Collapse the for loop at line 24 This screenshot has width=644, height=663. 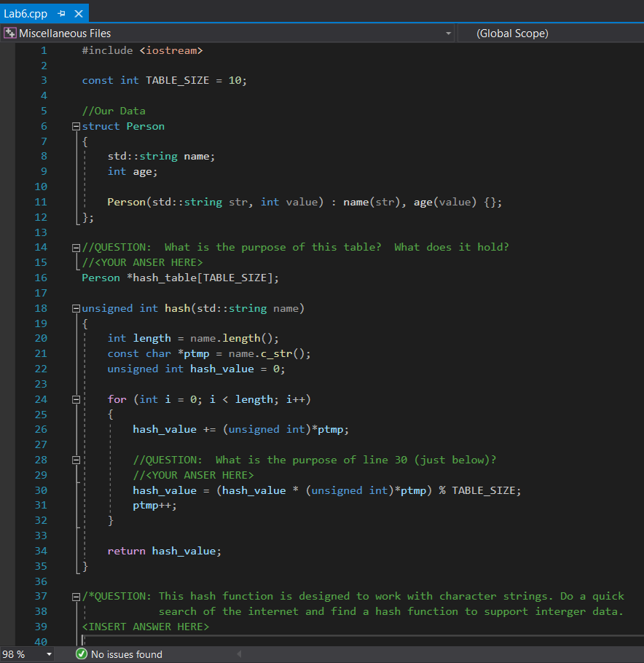coord(76,399)
